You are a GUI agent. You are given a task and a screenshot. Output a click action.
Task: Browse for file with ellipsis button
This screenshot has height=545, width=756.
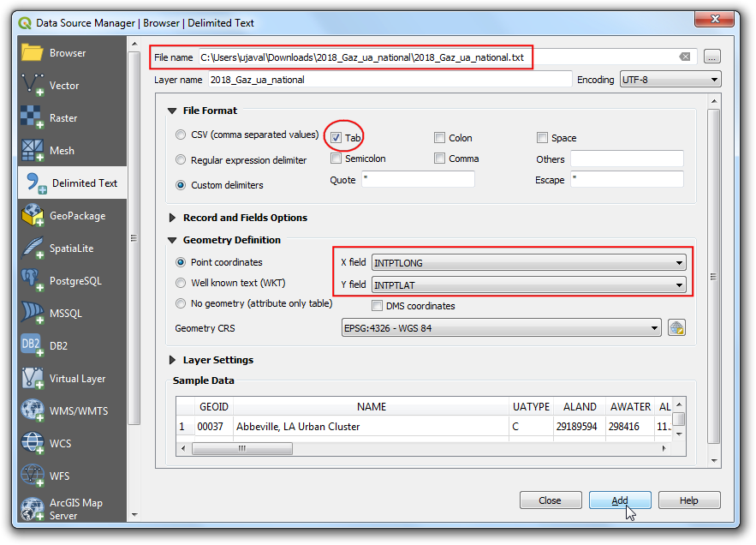click(x=712, y=57)
